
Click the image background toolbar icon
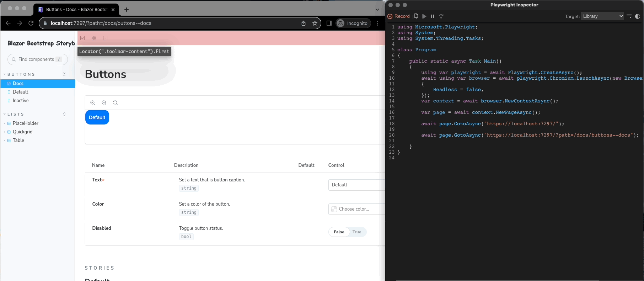click(82, 38)
